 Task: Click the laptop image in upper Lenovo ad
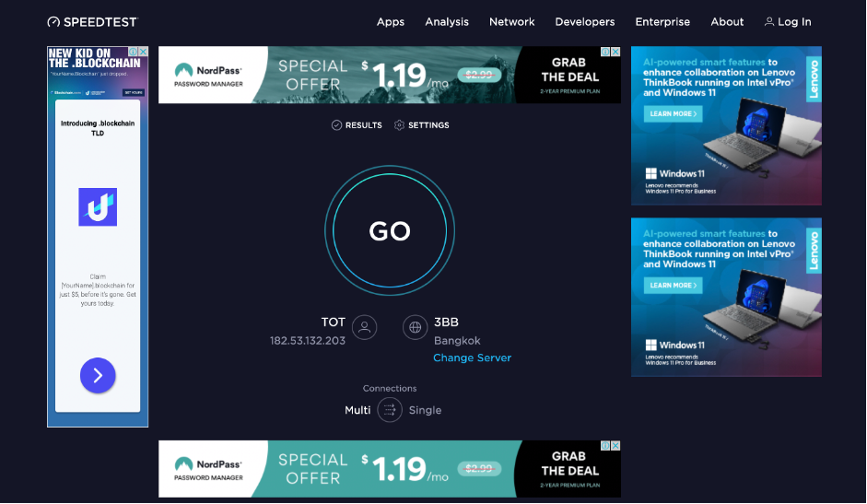click(x=763, y=138)
